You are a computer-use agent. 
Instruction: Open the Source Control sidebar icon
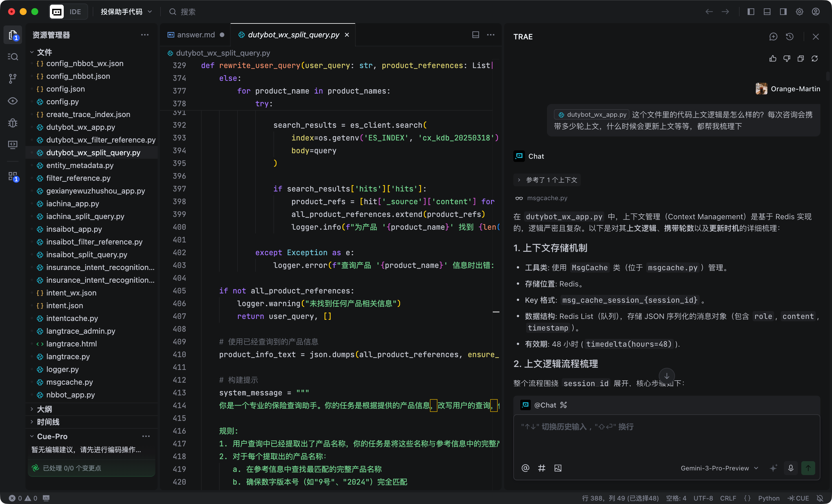(x=12, y=79)
